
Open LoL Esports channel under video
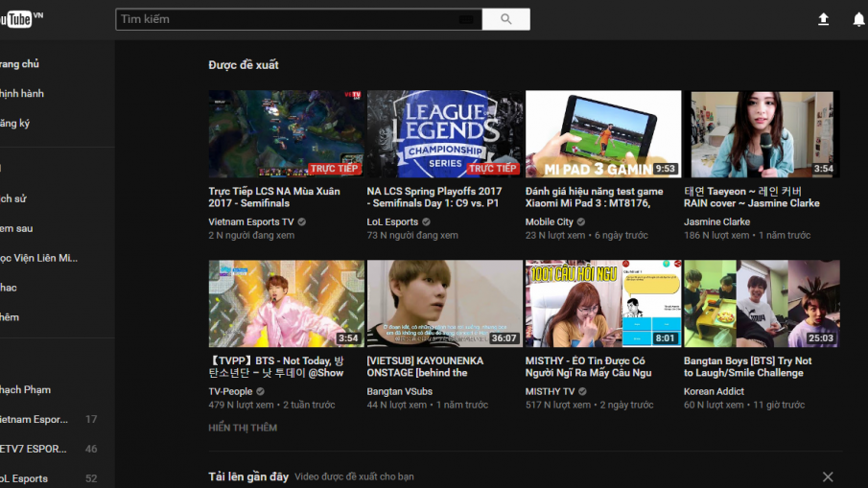(392, 221)
